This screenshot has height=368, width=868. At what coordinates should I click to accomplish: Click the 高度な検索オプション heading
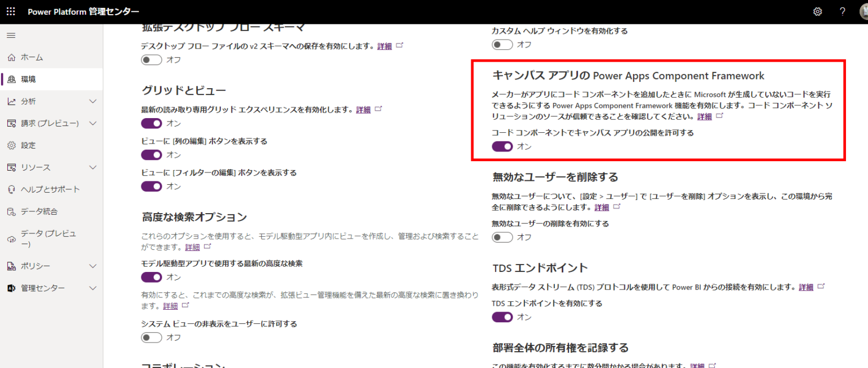pyautogui.click(x=194, y=217)
